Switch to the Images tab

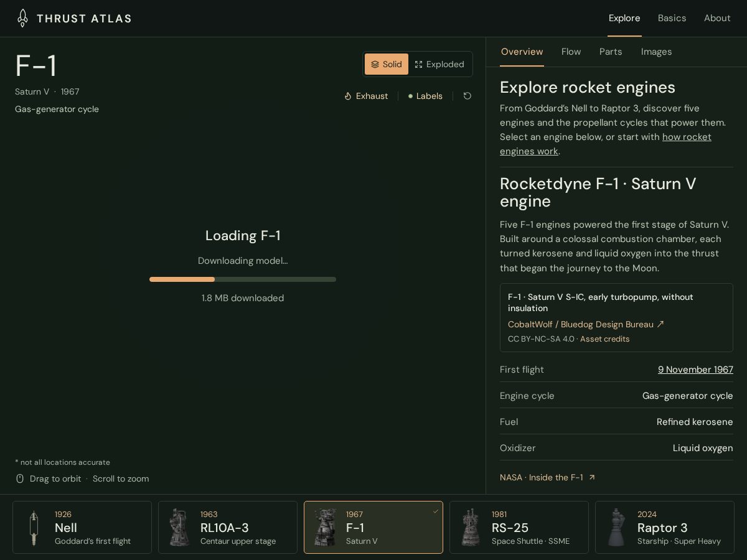656,52
